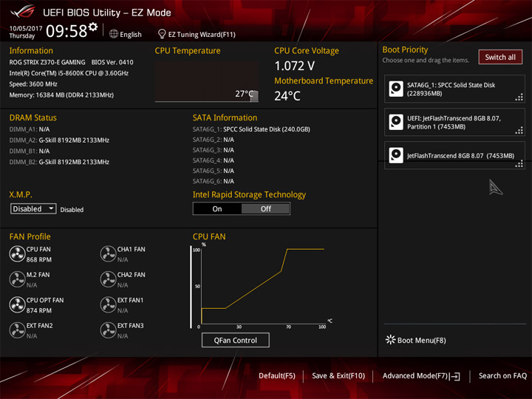Viewport: 532px width, 399px height.
Task: Click the Speed: 3600 MHz line
Action: pyautogui.click(x=33, y=84)
